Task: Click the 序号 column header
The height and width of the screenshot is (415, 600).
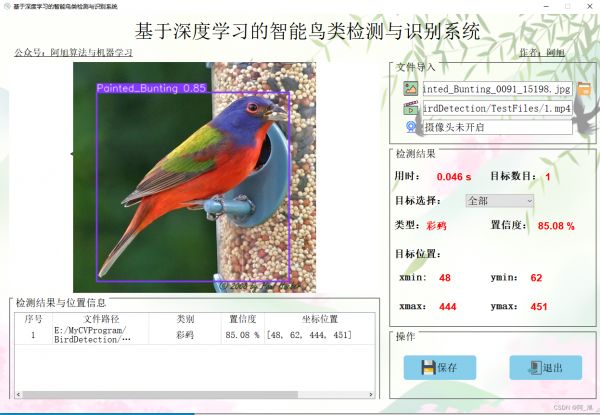Action: [33, 319]
